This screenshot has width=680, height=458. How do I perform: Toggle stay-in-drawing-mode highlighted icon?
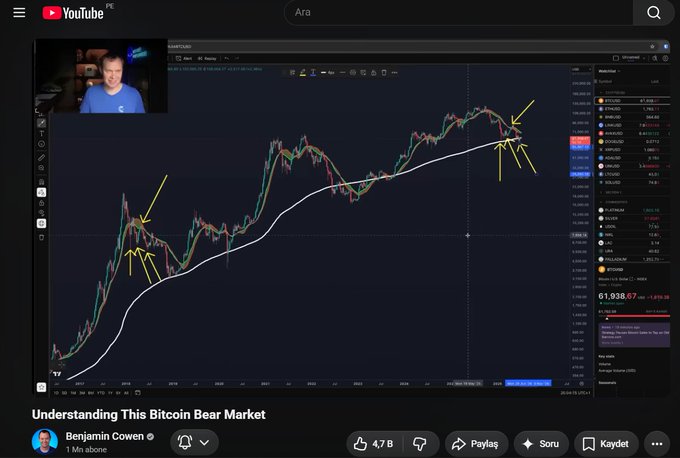[42, 192]
